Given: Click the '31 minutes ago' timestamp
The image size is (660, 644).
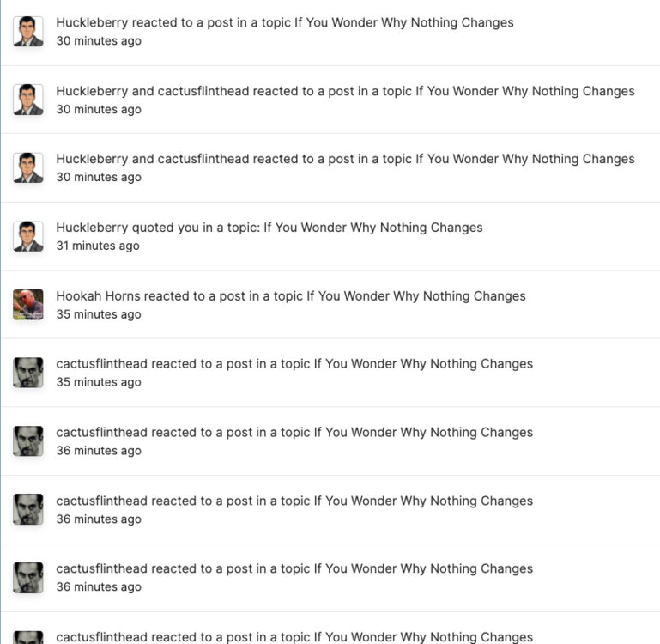Looking at the screenshot, I should click(x=97, y=246).
